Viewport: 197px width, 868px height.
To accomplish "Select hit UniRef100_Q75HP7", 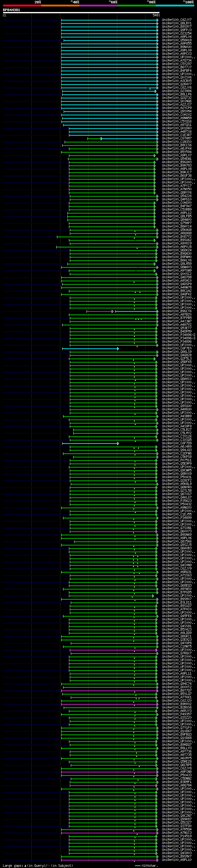I will 177,223.
